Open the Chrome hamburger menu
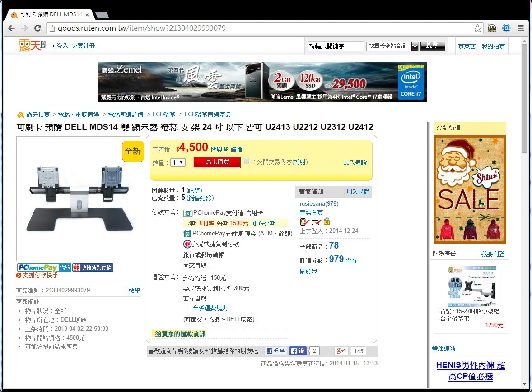 click(521, 28)
